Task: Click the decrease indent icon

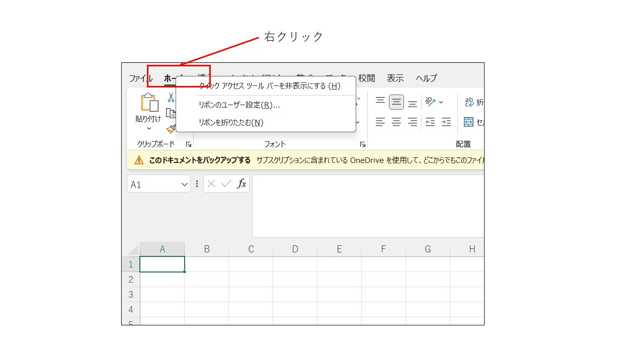Action: click(x=430, y=122)
